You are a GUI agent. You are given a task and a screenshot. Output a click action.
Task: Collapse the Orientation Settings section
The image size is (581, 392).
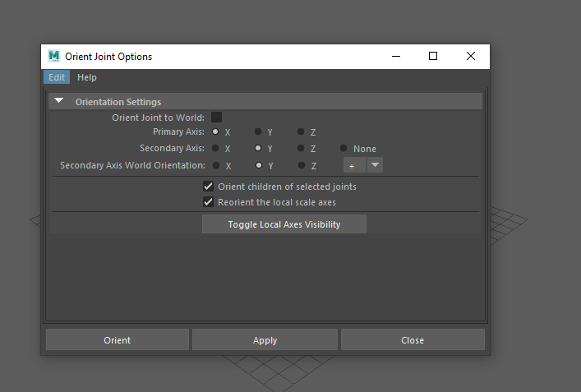click(59, 102)
